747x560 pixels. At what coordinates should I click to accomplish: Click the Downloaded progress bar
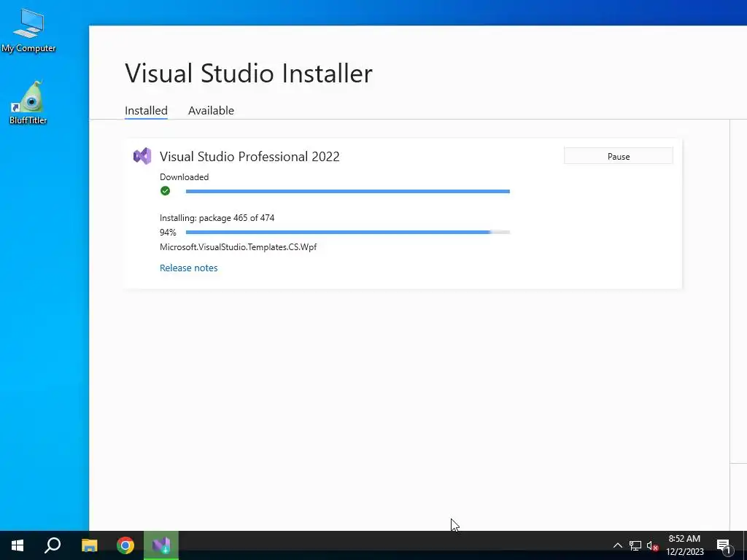(x=348, y=192)
